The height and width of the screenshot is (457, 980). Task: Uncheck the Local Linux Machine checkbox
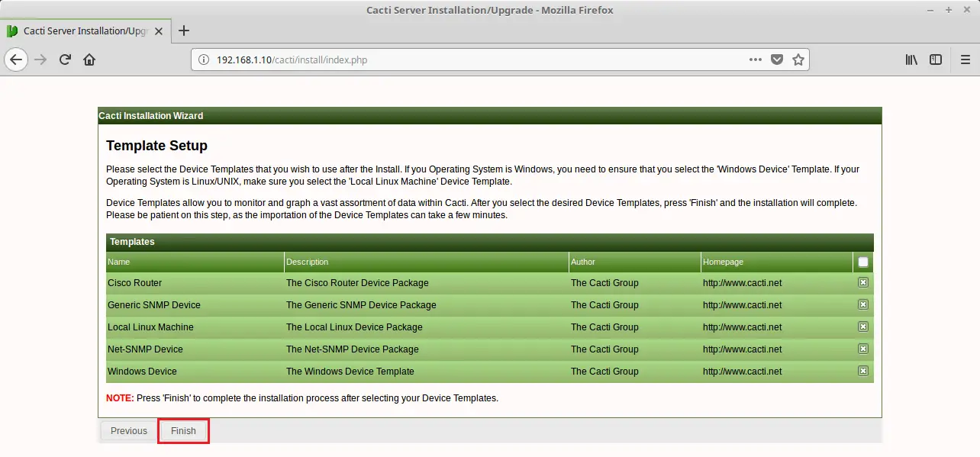click(x=863, y=327)
